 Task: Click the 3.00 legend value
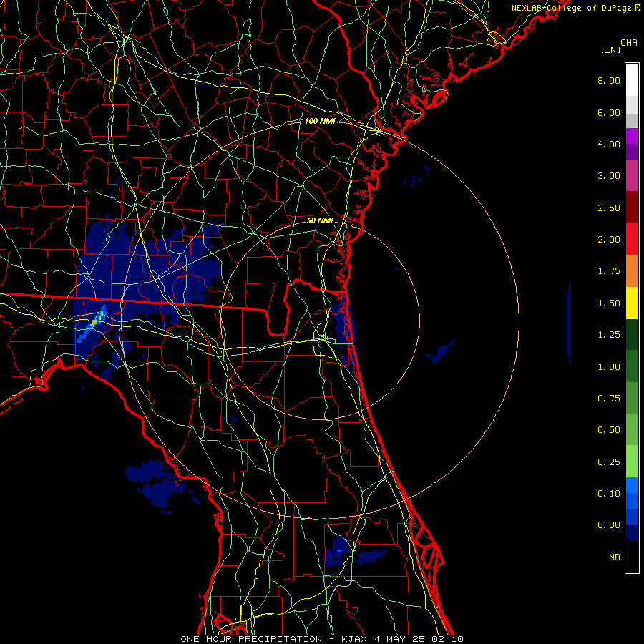pyautogui.click(x=609, y=176)
